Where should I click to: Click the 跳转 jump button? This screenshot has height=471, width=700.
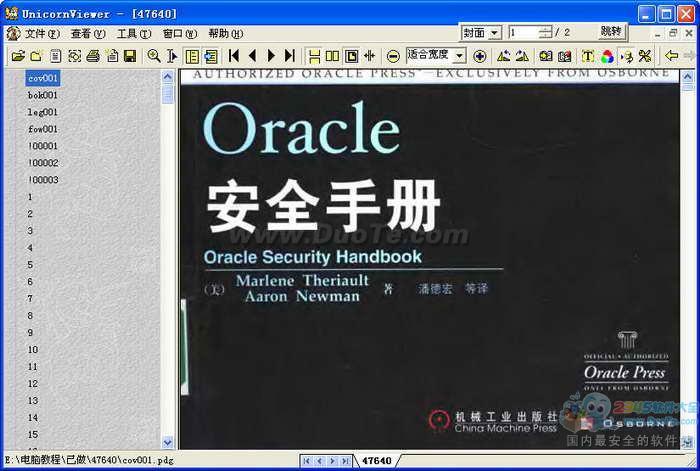click(611, 31)
